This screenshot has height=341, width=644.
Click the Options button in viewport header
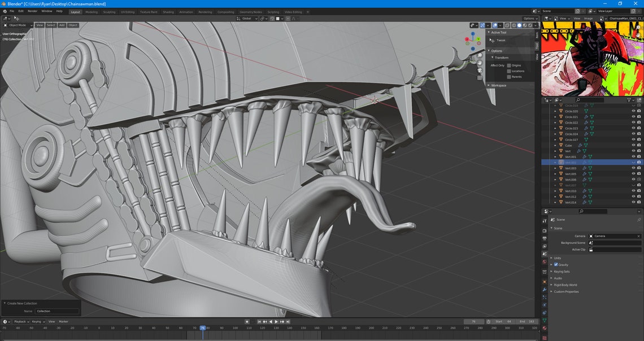click(528, 18)
